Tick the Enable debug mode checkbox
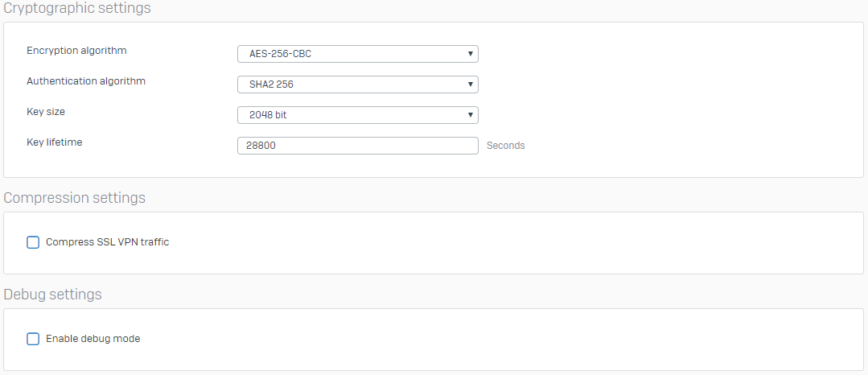Image resolution: width=868 pixels, height=375 pixels. click(33, 339)
